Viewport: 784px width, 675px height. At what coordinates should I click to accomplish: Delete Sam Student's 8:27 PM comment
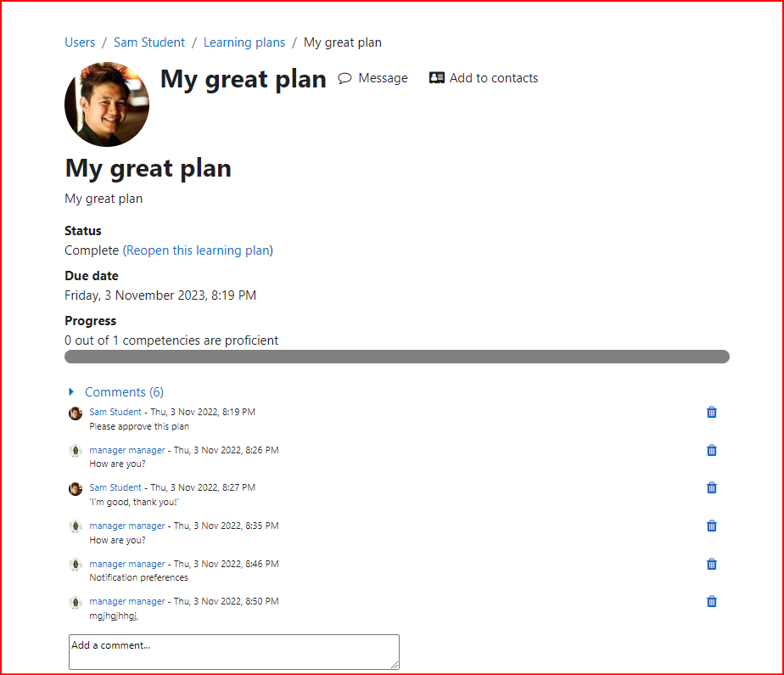(712, 487)
